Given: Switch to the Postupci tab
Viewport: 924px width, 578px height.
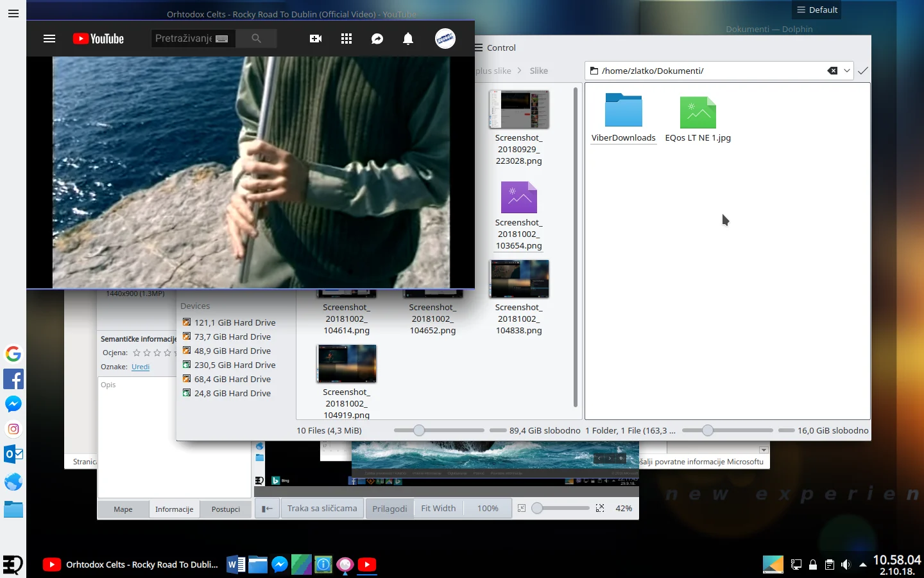Looking at the screenshot, I should (225, 509).
